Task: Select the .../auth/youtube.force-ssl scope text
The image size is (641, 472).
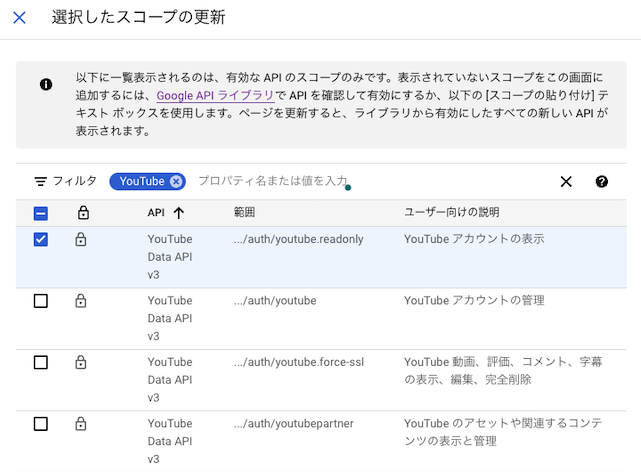Action: tap(299, 362)
